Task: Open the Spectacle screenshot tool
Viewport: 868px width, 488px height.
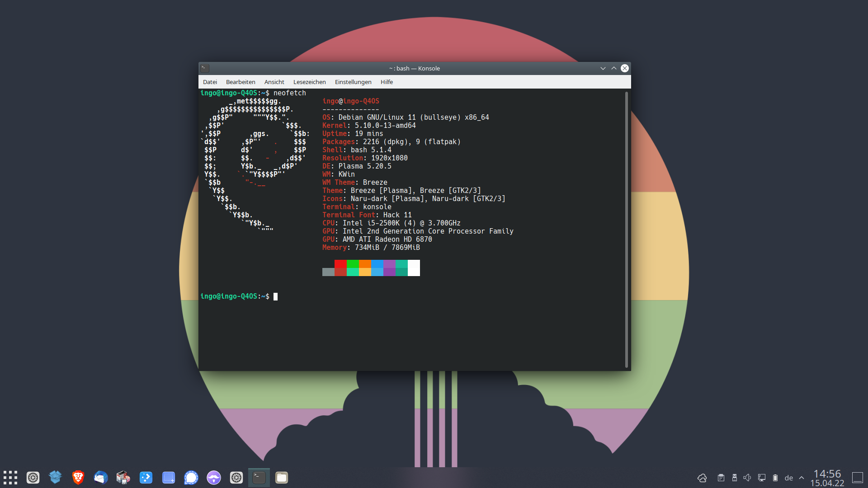Action: [x=168, y=477]
